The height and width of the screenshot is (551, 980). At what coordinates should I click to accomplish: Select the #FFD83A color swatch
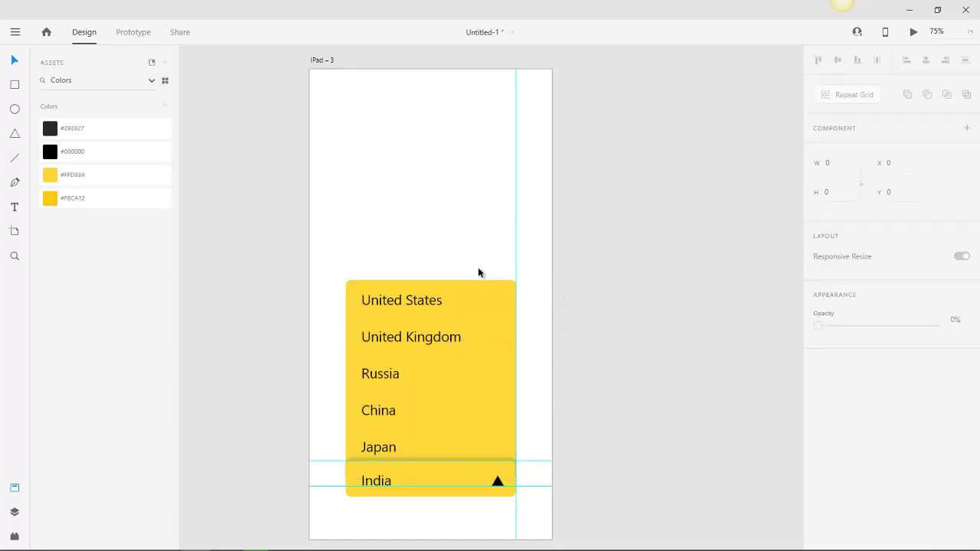pyautogui.click(x=50, y=175)
